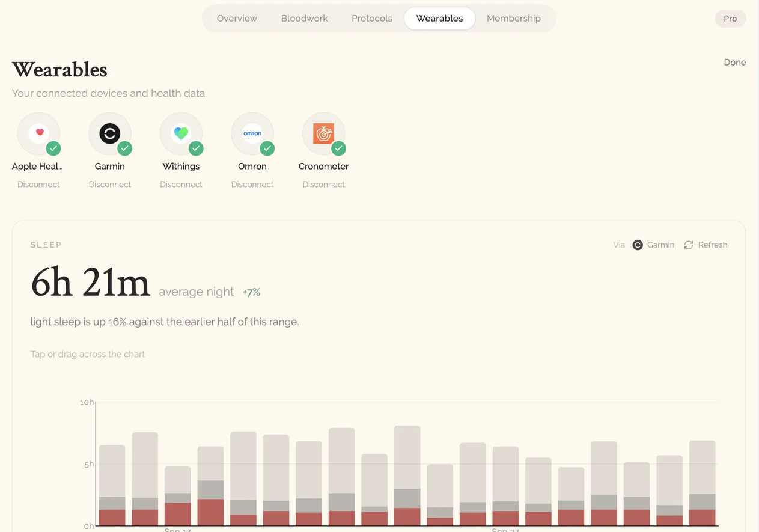Select the Garmin device icon

[x=110, y=133]
